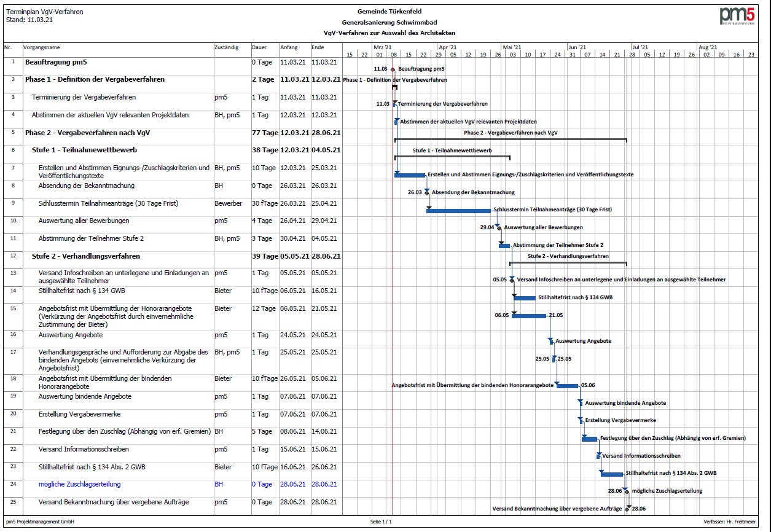Click the 'Vorgangsname' column header
The image size is (771, 532).
click(42, 47)
